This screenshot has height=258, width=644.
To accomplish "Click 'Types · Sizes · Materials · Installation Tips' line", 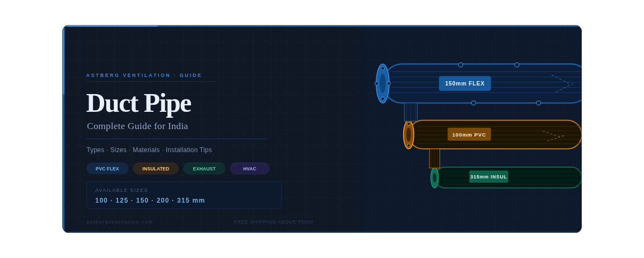I will coord(149,150).
